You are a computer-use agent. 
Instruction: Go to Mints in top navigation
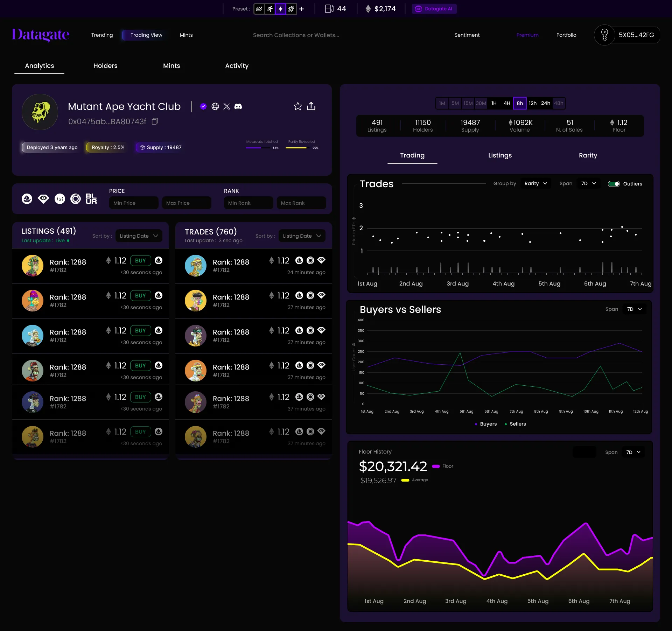coord(186,35)
